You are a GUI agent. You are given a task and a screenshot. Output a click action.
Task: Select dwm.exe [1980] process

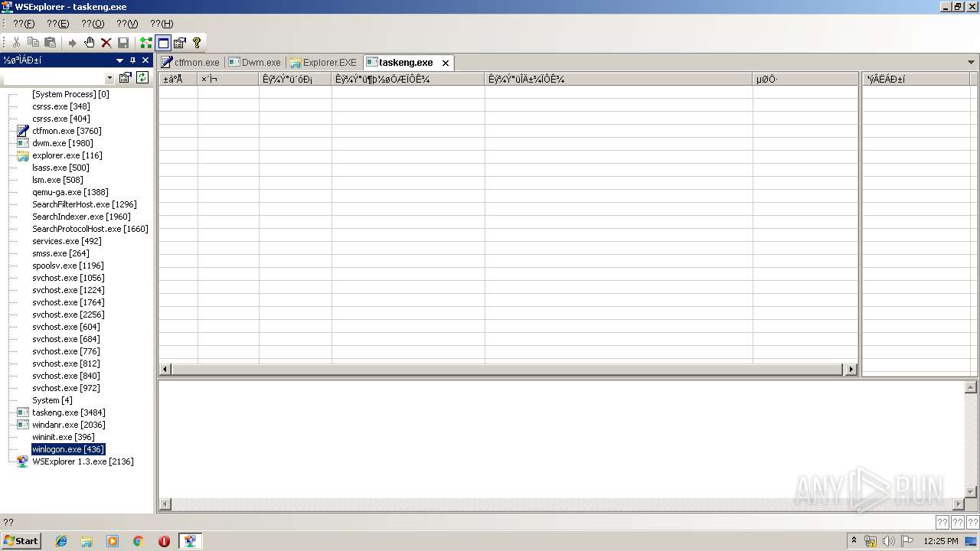point(63,143)
